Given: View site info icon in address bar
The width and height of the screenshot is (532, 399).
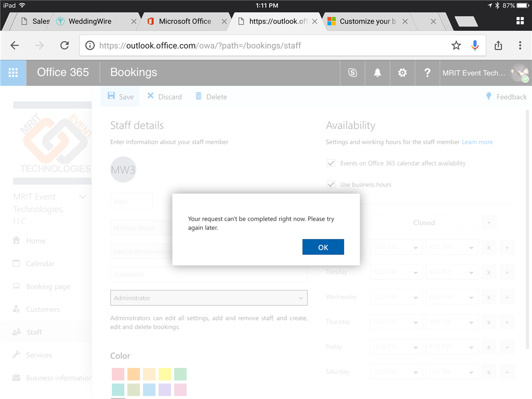Looking at the screenshot, I should pos(90,46).
